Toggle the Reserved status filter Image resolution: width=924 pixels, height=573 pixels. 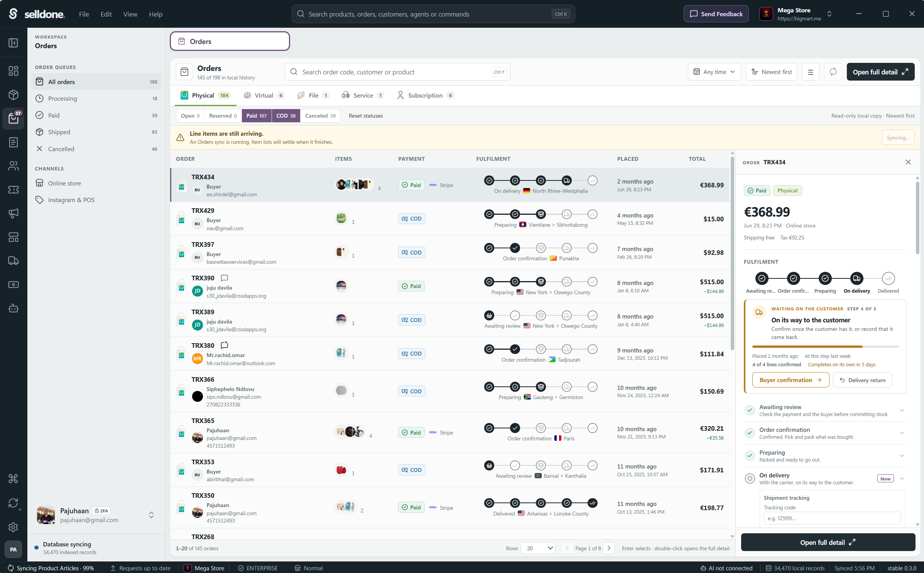(223, 116)
